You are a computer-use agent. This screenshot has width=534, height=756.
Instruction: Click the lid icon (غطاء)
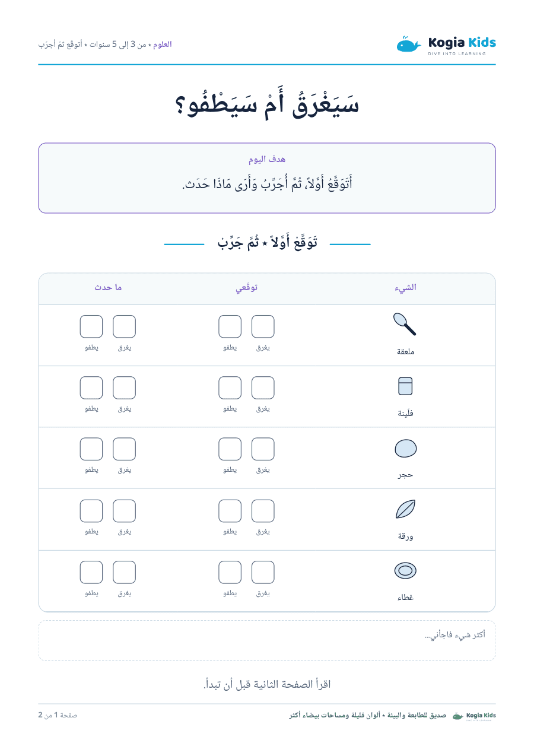(405, 571)
